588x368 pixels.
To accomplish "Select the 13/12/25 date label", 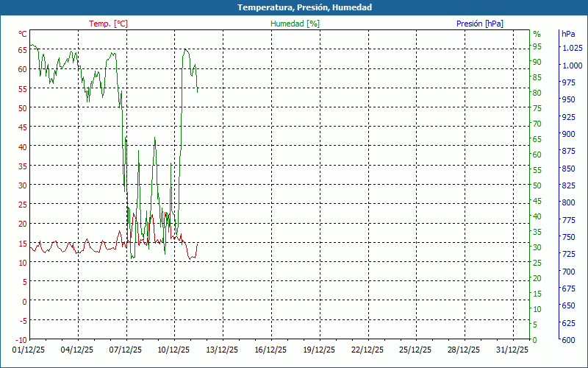I will (x=223, y=350).
